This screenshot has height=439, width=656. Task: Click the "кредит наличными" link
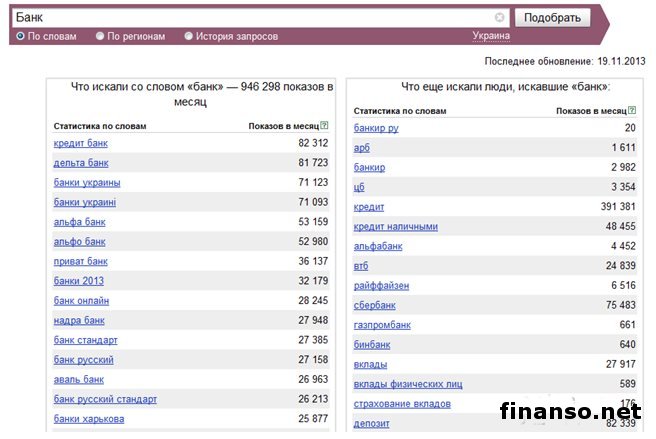click(396, 227)
